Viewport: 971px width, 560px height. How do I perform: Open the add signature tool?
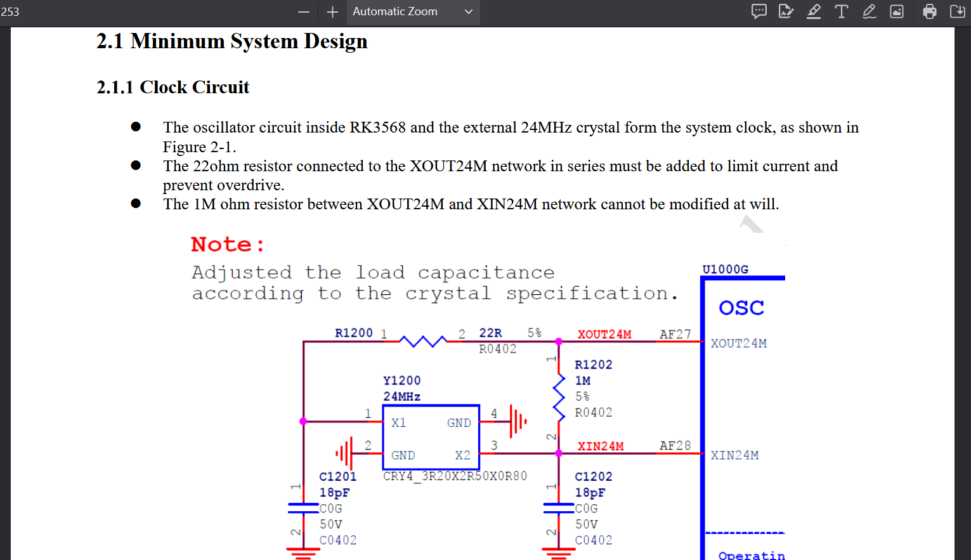tap(786, 11)
